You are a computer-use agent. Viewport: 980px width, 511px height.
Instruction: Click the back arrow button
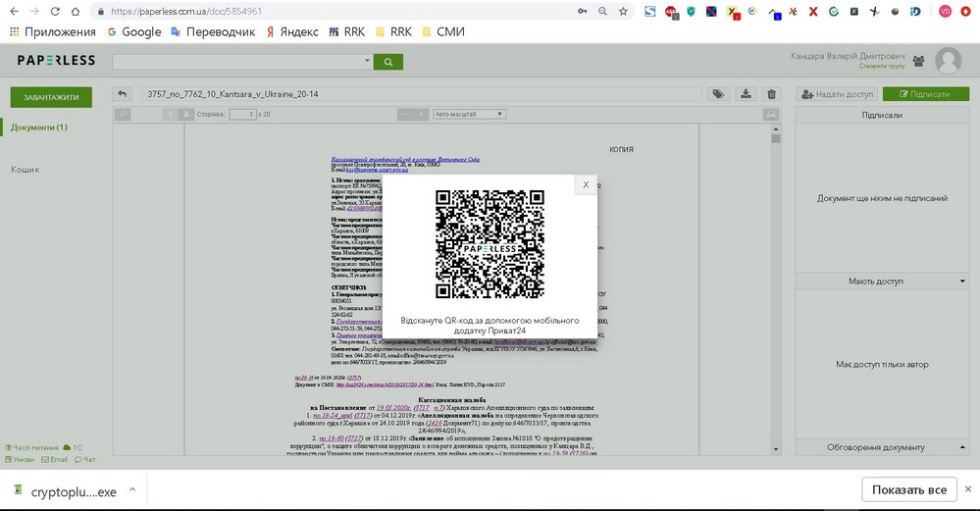pos(123,94)
